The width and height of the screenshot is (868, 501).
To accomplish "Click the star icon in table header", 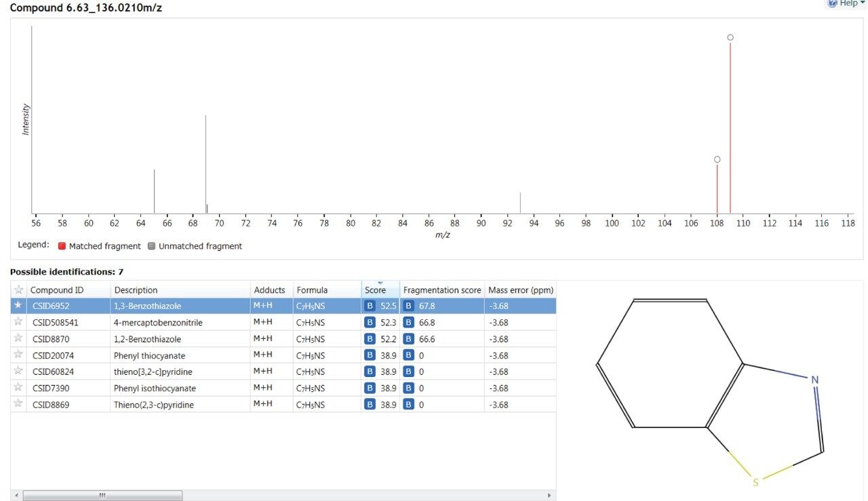I will click(x=18, y=289).
